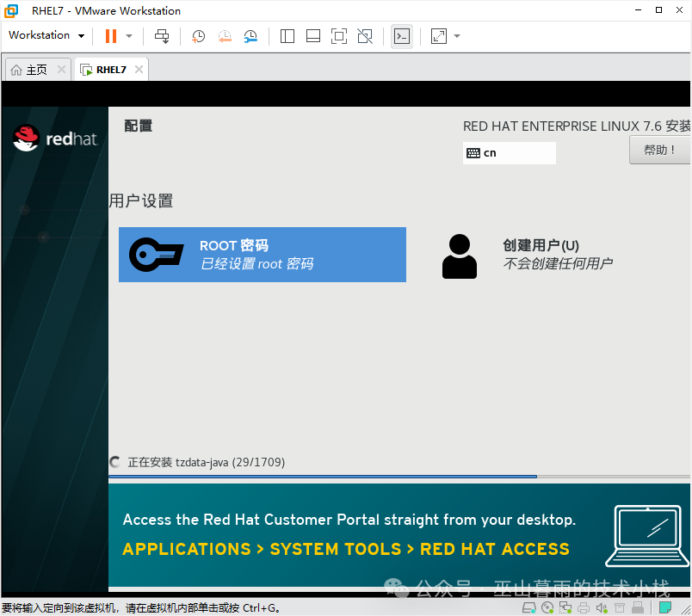692x616 pixels.
Task: Click the network adapter status icon
Action: tap(565, 607)
